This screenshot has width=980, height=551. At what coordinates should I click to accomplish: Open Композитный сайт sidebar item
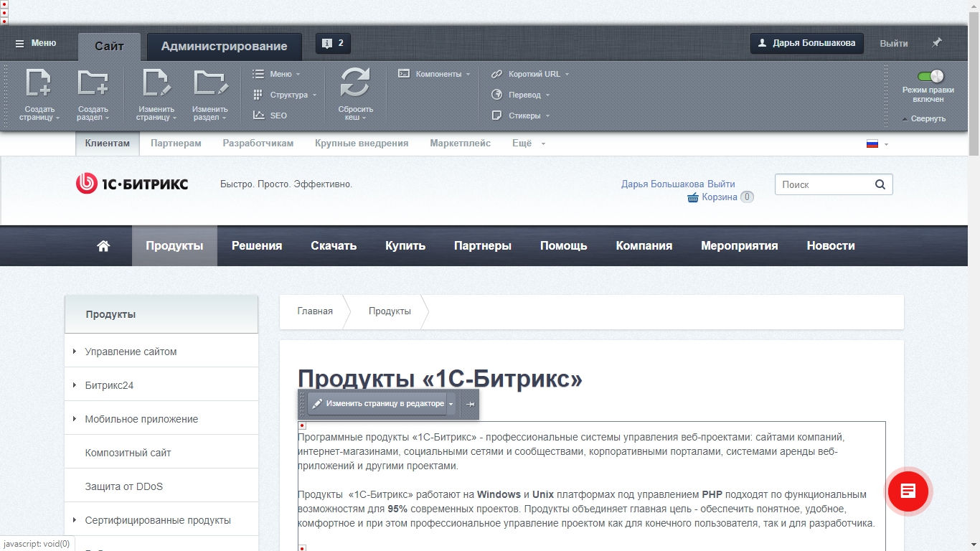click(161, 453)
